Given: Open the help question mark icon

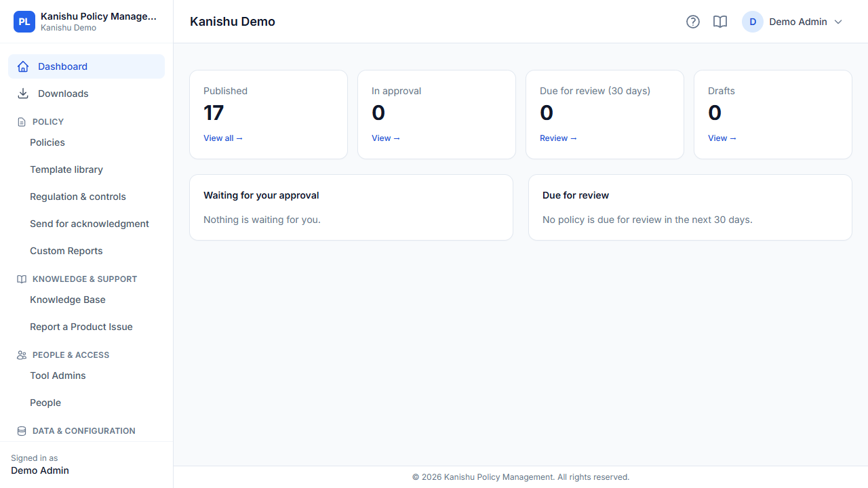Looking at the screenshot, I should [693, 22].
